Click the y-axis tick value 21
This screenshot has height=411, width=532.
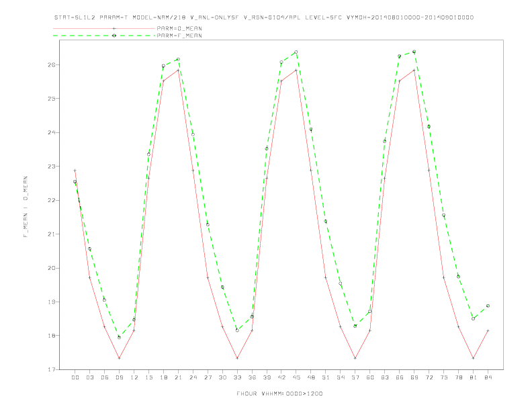tap(52, 234)
